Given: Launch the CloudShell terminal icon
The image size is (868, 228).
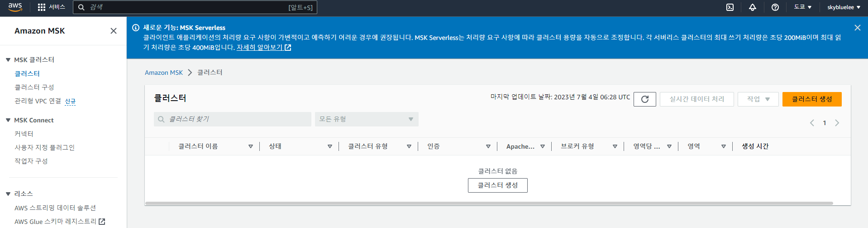Looking at the screenshot, I should [730, 7].
